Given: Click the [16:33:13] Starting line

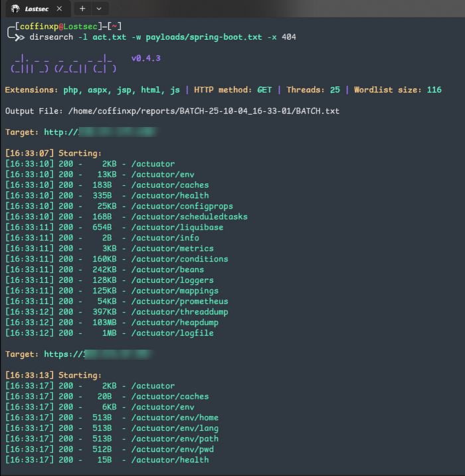Looking at the screenshot, I should pyautogui.click(x=54, y=376).
